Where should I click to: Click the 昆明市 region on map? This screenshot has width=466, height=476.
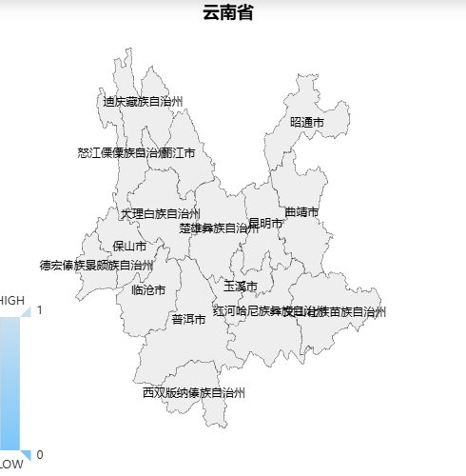click(x=265, y=224)
